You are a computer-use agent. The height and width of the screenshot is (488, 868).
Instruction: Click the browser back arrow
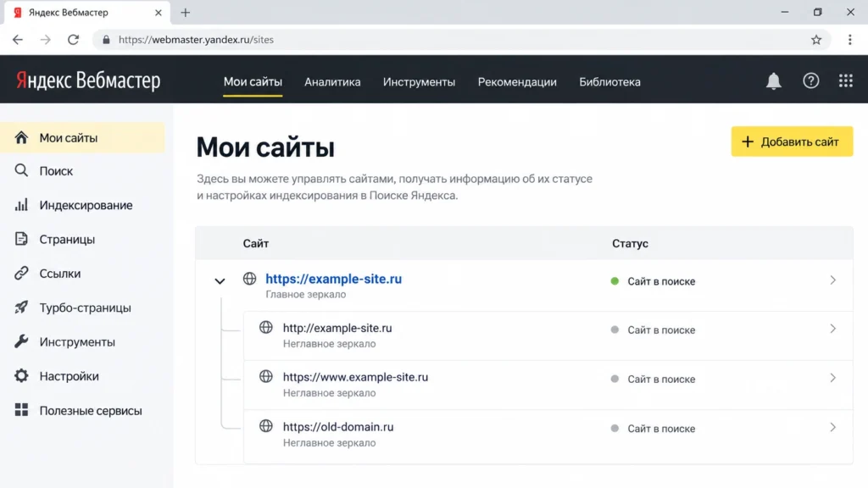tap(18, 40)
